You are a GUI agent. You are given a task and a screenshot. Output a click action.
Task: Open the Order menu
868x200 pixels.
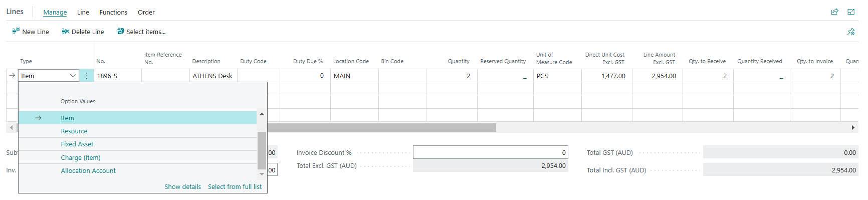pos(146,12)
